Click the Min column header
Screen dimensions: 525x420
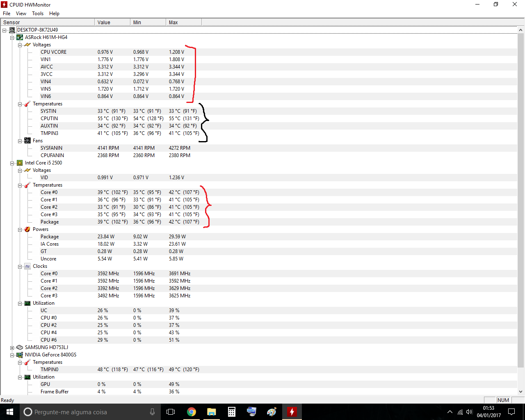(x=148, y=22)
